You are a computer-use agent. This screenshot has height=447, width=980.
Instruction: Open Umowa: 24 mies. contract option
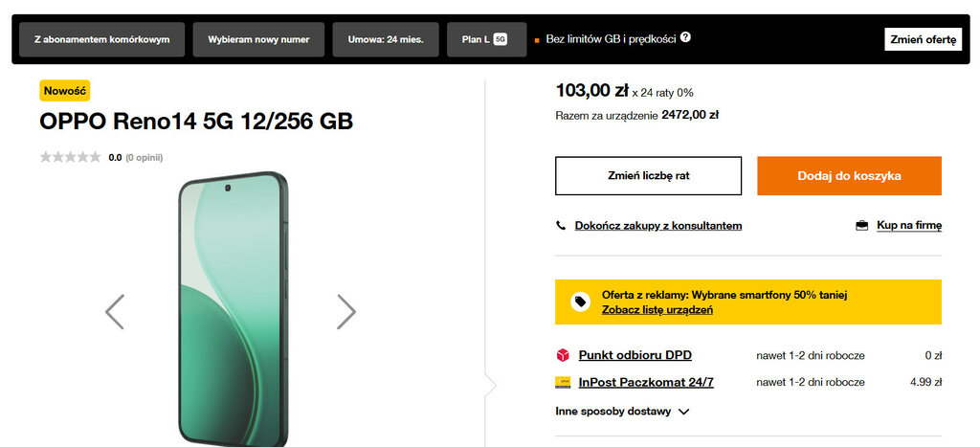click(x=386, y=39)
